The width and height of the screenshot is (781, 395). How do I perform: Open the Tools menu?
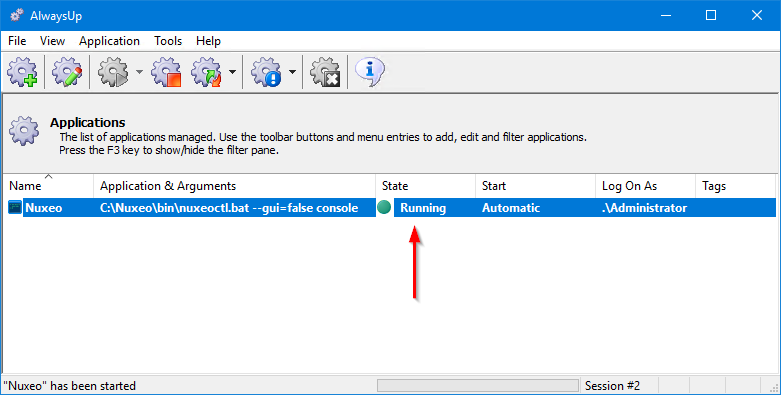coord(168,41)
